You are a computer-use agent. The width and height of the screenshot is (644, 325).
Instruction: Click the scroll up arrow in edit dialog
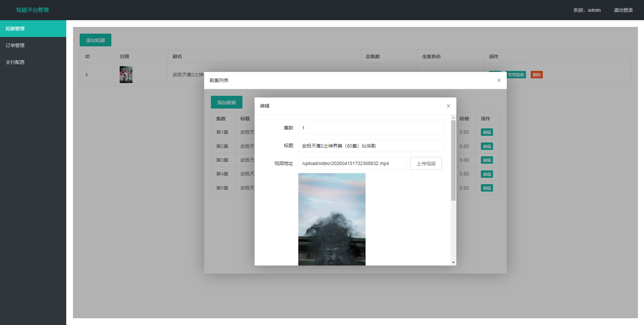coord(453,118)
